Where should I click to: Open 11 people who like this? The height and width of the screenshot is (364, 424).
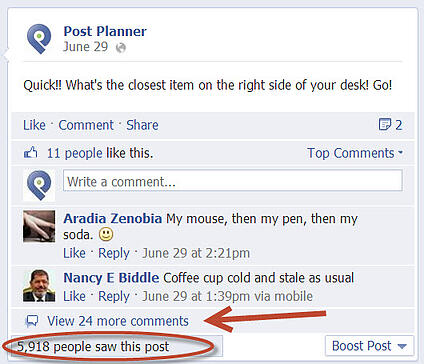point(75,153)
